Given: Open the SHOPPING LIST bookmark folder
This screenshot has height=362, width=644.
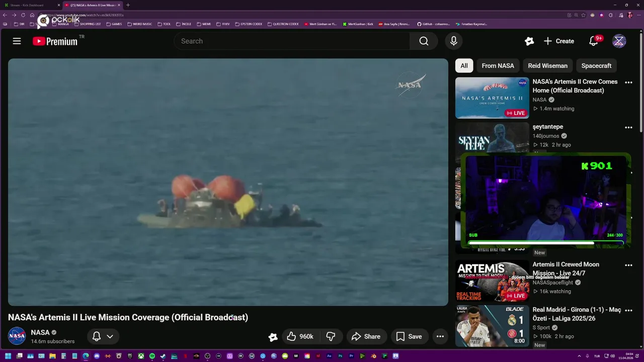Looking at the screenshot, I should (87, 24).
